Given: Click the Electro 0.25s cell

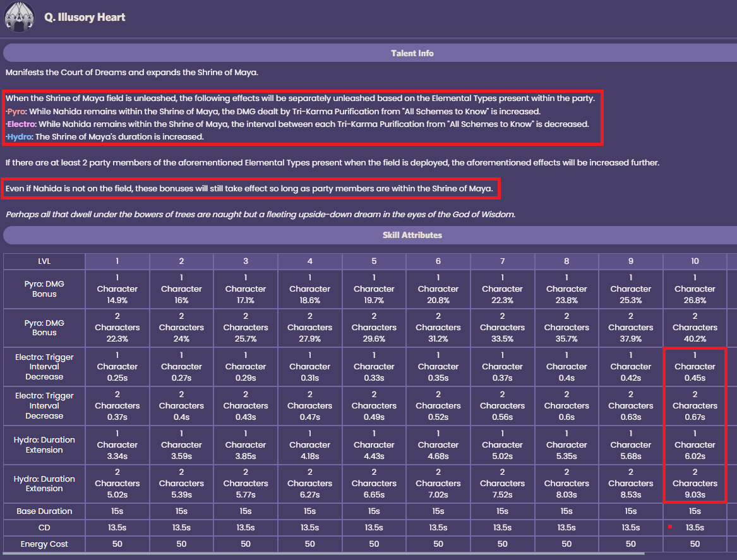Looking at the screenshot, I should (x=117, y=366).
